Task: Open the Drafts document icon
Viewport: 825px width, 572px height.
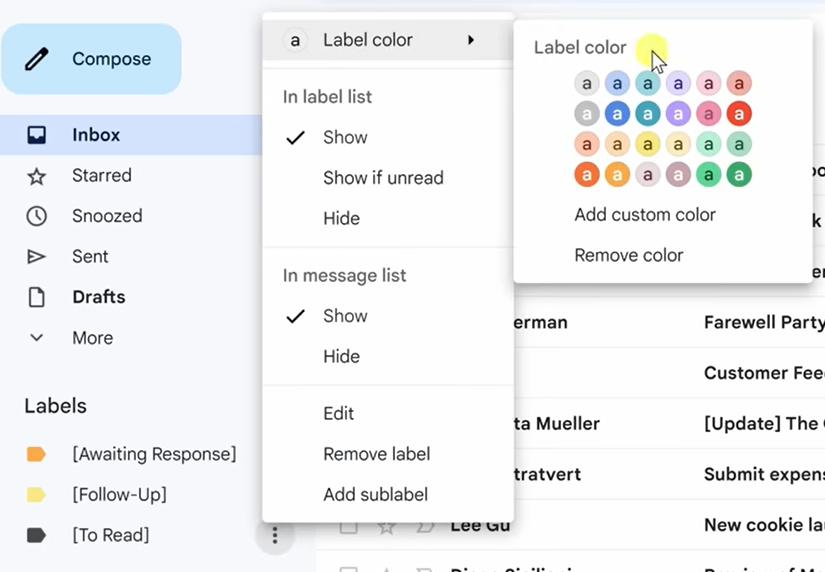Action: coord(37,297)
